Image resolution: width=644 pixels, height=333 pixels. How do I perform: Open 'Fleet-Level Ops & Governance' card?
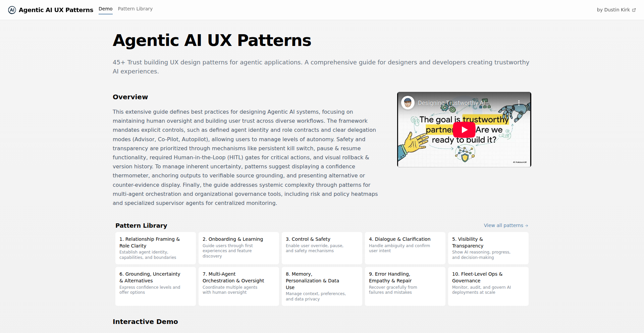tap(488, 286)
